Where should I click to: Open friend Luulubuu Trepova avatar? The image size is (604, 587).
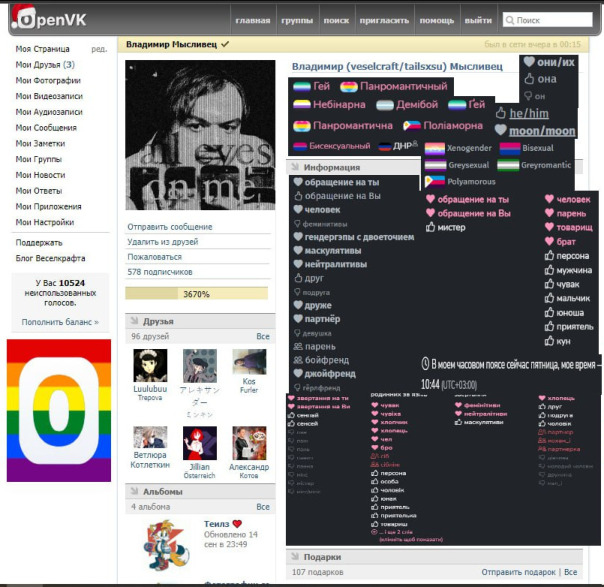150,366
